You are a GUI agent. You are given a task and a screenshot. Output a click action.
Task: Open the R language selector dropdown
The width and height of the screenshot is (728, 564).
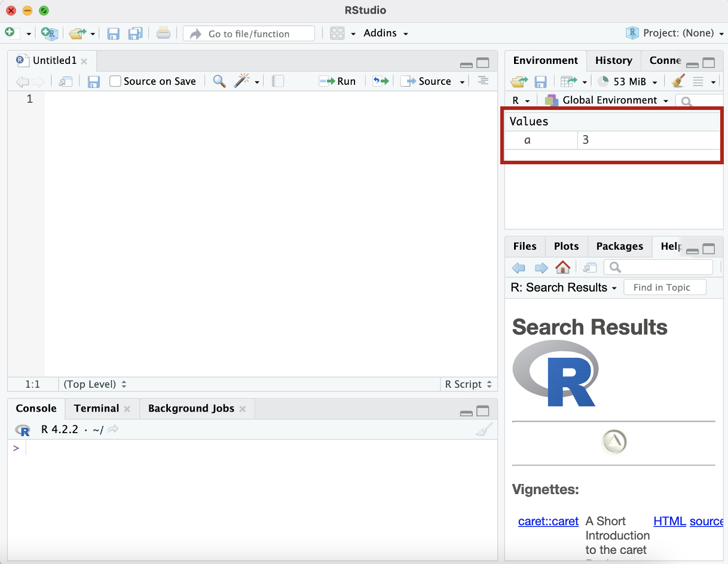(521, 100)
